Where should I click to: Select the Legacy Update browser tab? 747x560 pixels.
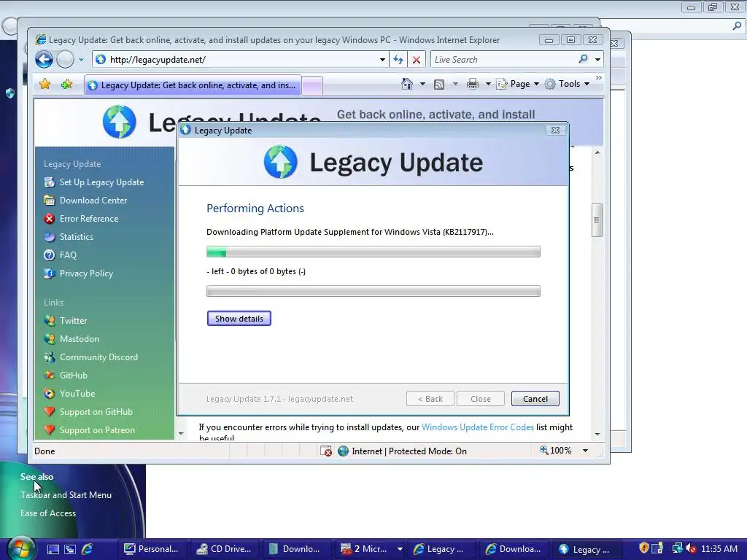pyautogui.click(x=193, y=85)
